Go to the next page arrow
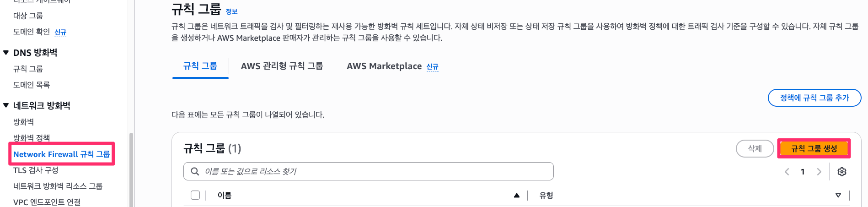Image resolution: width=868 pixels, height=207 pixels. [819, 172]
